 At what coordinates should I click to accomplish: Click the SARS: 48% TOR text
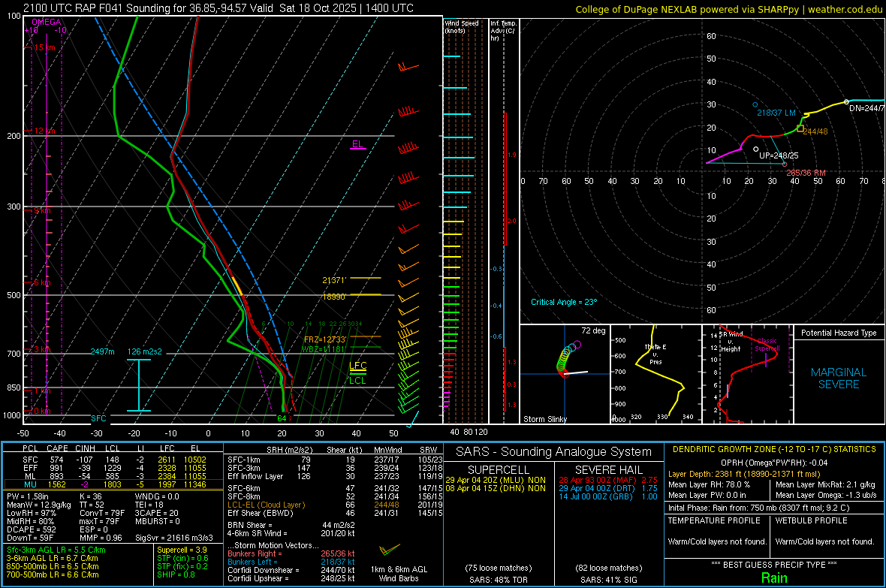(x=499, y=580)
